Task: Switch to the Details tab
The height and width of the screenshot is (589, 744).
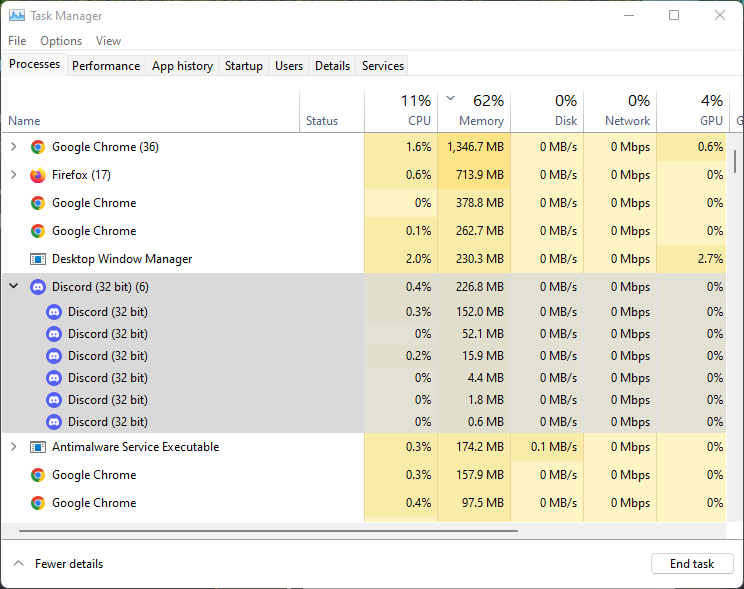Action: coord(332,66)
